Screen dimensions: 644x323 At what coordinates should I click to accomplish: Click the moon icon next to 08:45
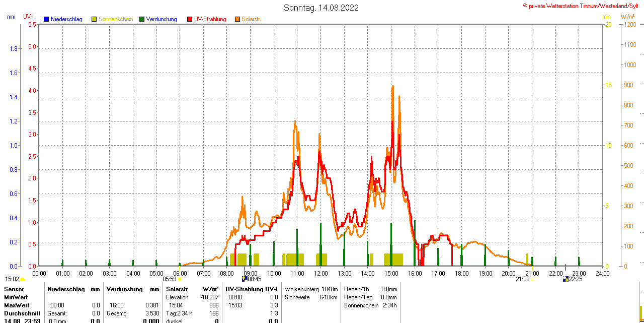click(245, 279)
